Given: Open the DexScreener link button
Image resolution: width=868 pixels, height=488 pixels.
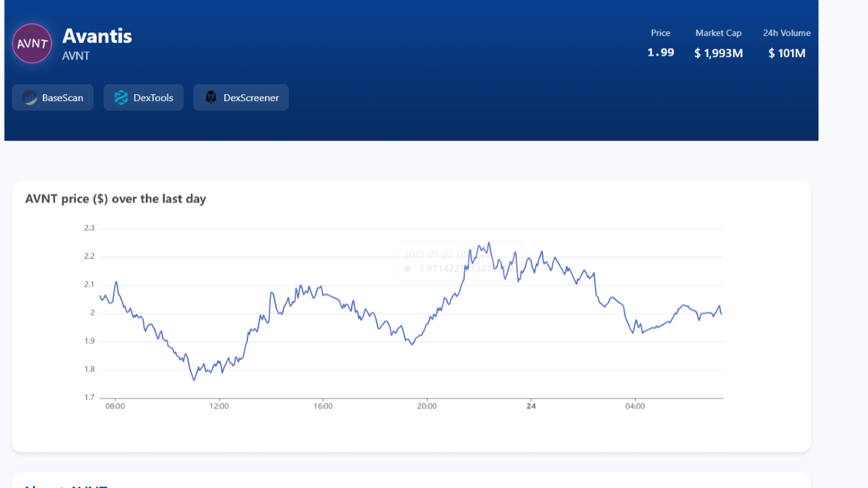Looking at the screenshot, I should (x=241, y=98).
